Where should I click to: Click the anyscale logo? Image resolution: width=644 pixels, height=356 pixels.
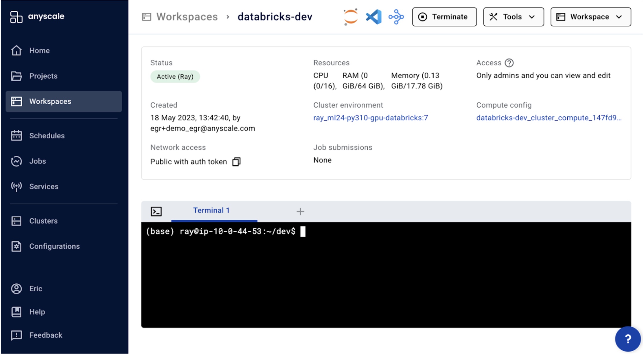[37, 16]
